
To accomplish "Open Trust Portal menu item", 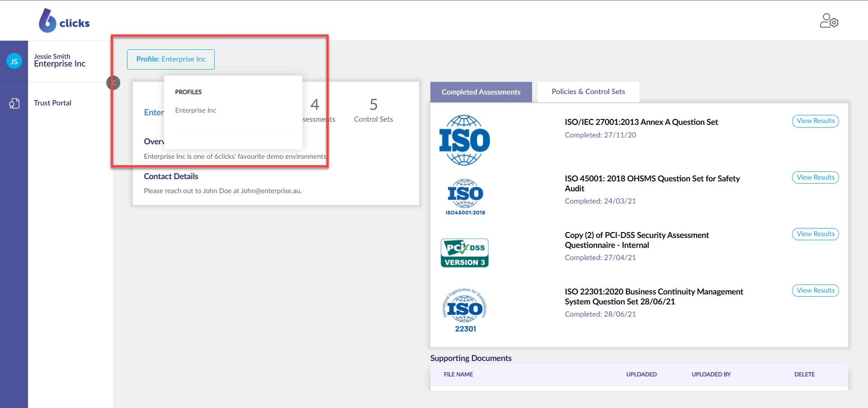I will (x=52, y=103).
